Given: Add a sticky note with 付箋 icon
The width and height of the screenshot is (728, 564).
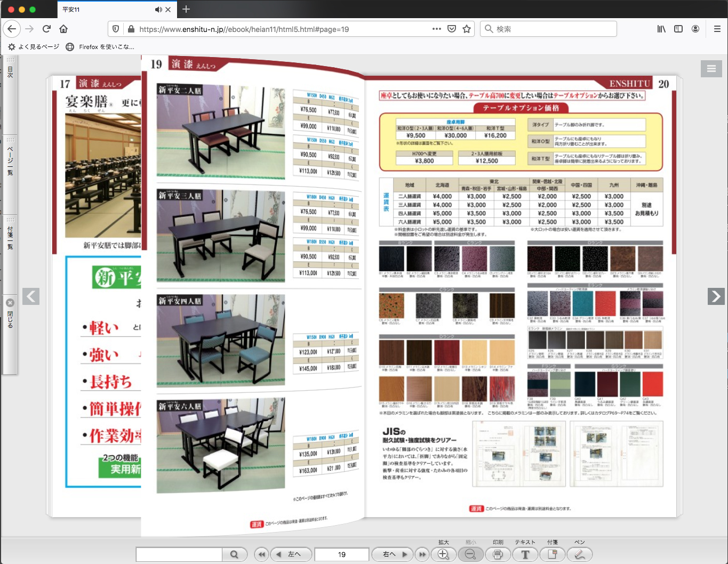Looking at the screenshot, I should coord(553,554).
